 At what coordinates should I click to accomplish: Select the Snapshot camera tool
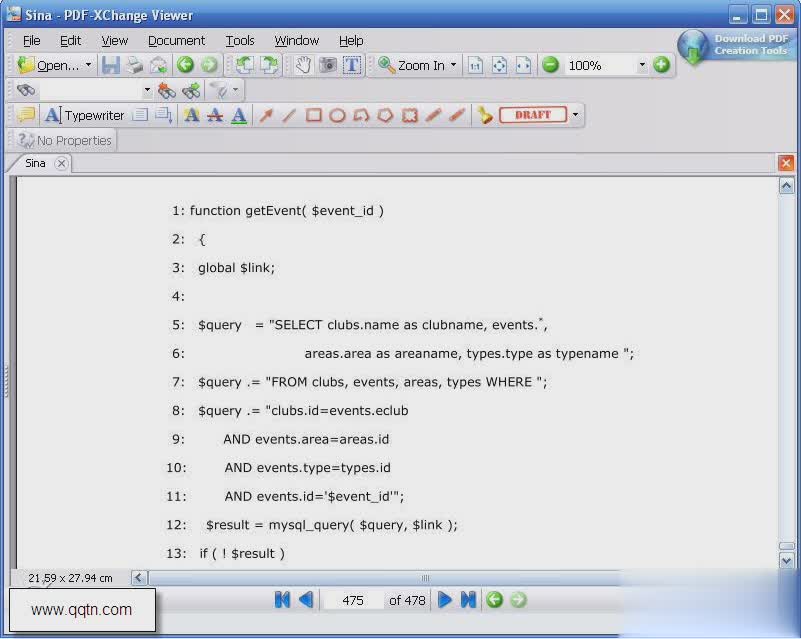(x=329, y=65)
